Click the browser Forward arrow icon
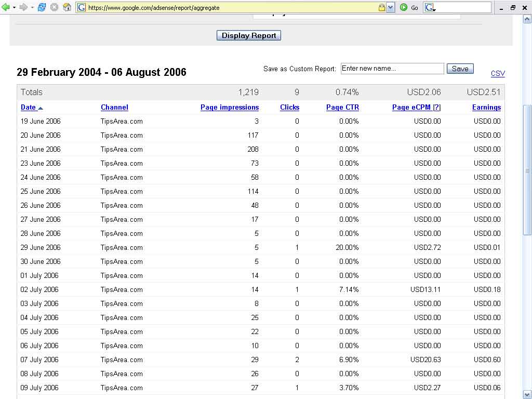The height and width of the screenshot is (399, 532). [x=23, y=7]
